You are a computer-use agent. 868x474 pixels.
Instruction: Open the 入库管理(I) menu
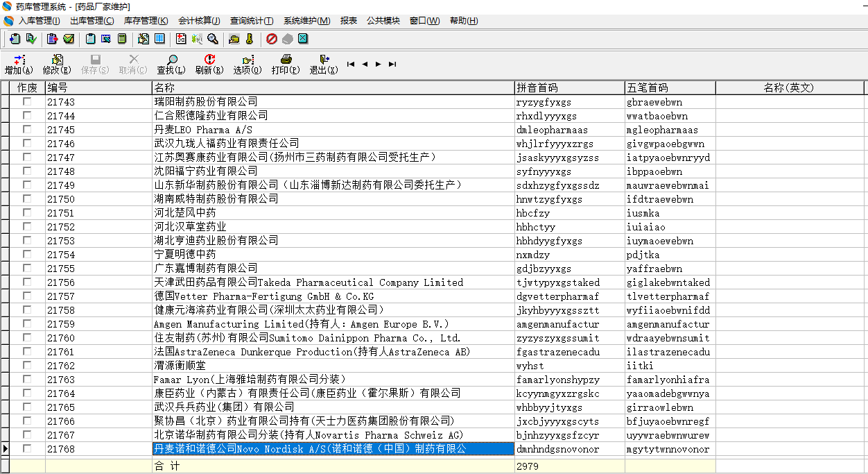tap(39, 21)
